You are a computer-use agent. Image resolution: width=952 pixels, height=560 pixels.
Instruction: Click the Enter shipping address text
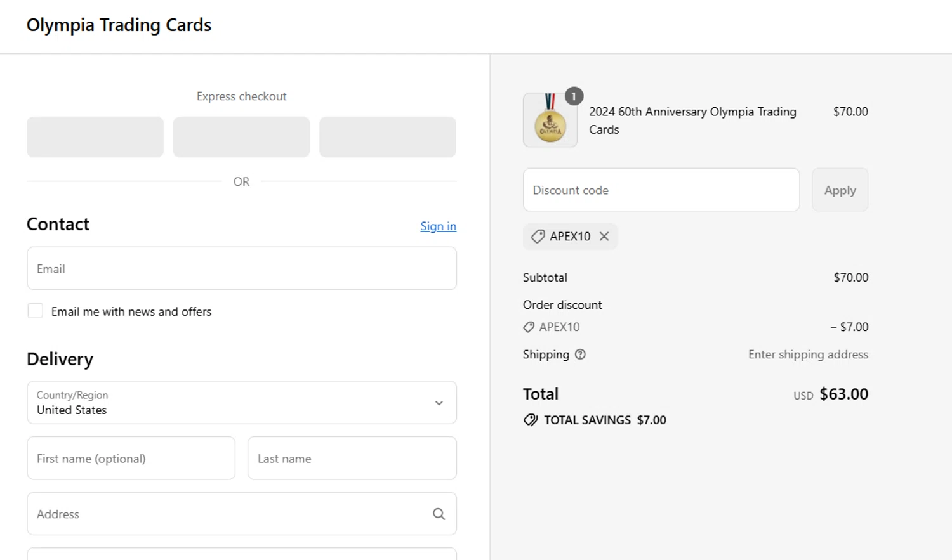click(x=808, y=355)
